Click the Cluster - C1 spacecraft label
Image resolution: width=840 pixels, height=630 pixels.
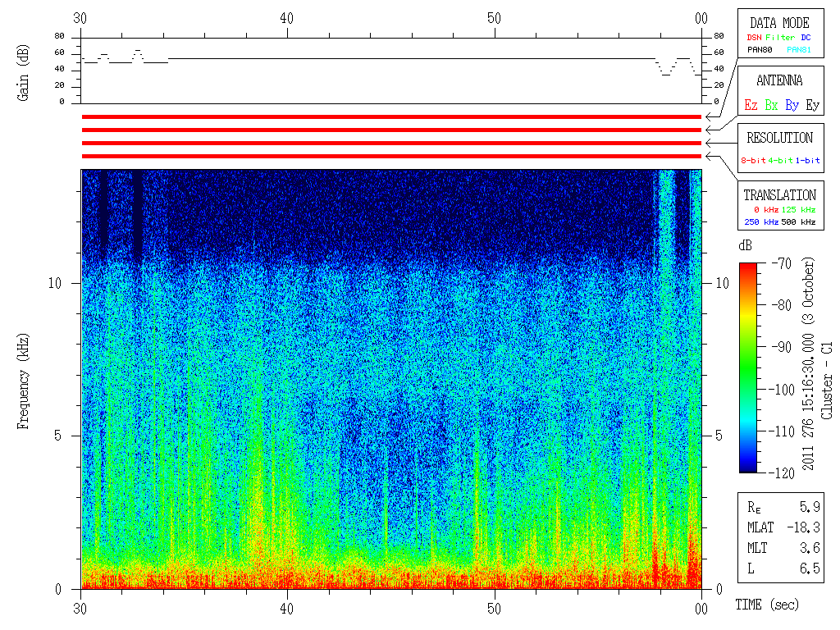coord(827,381)
